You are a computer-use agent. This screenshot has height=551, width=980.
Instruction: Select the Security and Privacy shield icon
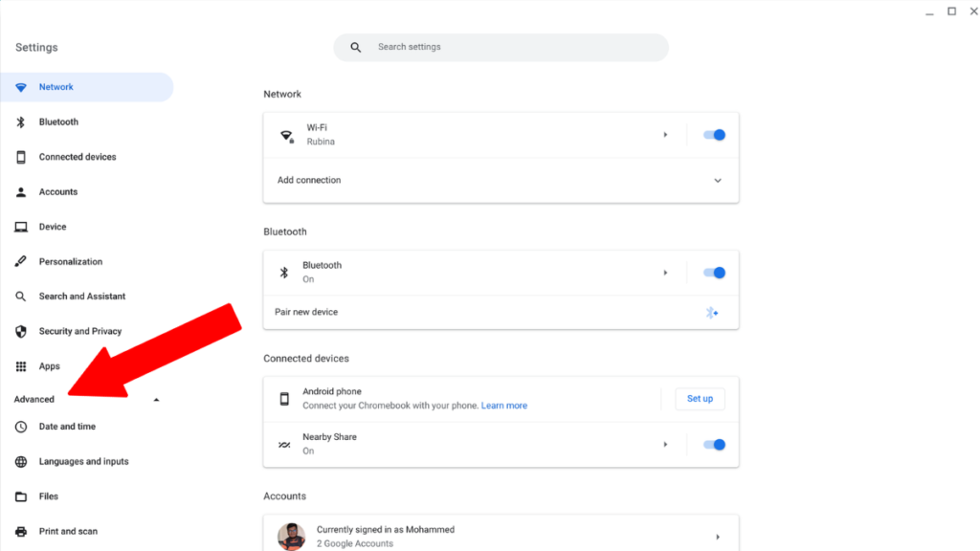(21, 330)
